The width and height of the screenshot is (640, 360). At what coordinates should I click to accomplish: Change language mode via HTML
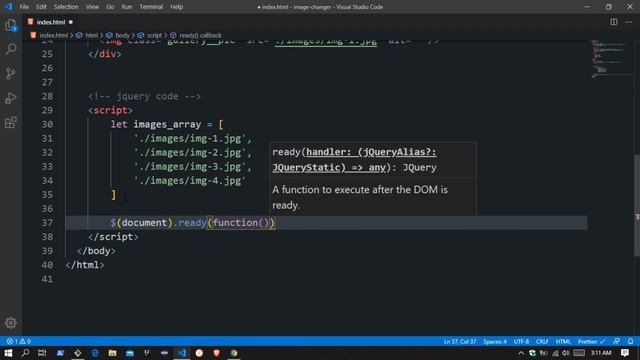click(x=563, y=341)
